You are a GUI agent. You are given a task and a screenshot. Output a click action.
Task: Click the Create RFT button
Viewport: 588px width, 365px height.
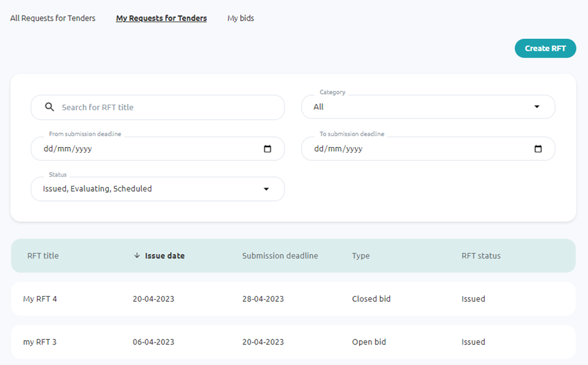point(545,48)
